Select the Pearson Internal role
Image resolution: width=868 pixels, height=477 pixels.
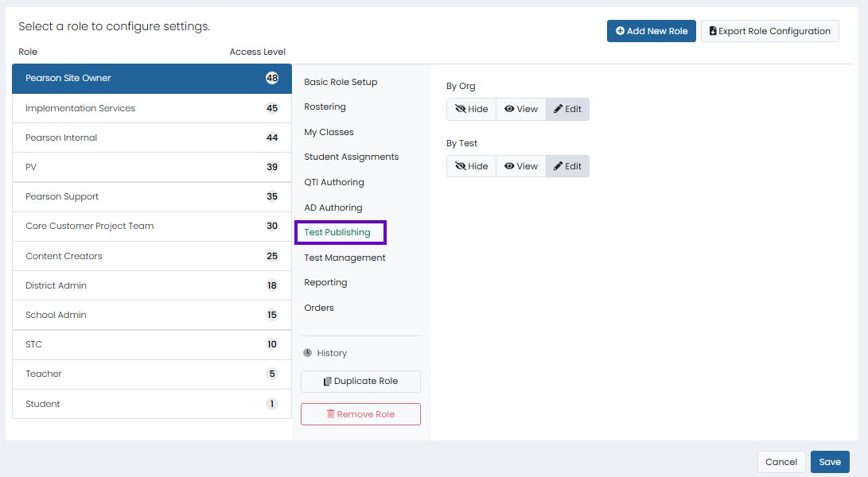[152, 138]
